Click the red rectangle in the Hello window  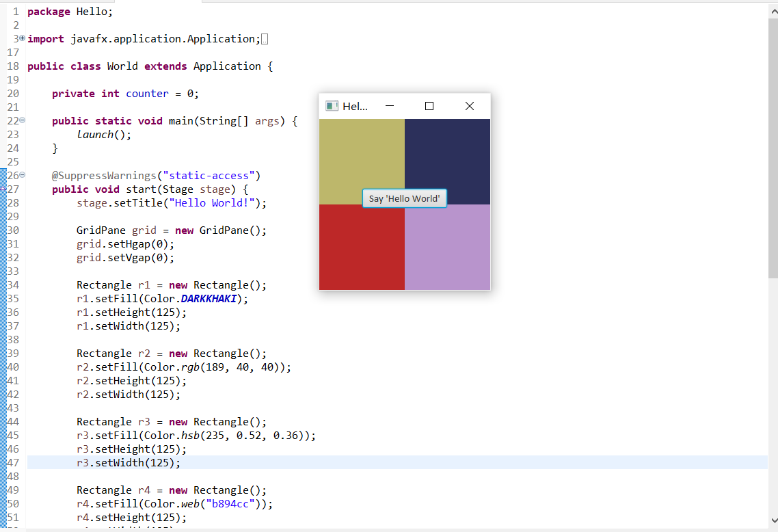coord(362,247)
